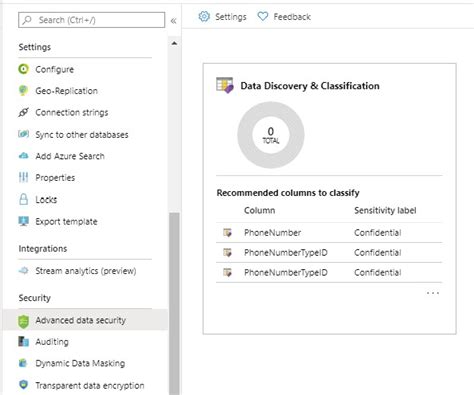This screenshot has height=395, width=474.
Task: Click the Feedback heart icon
Action: coord(263,16)
